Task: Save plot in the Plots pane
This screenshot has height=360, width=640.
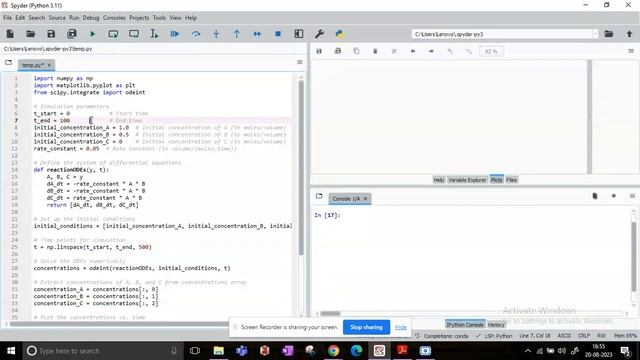Action: click(319, 51)
